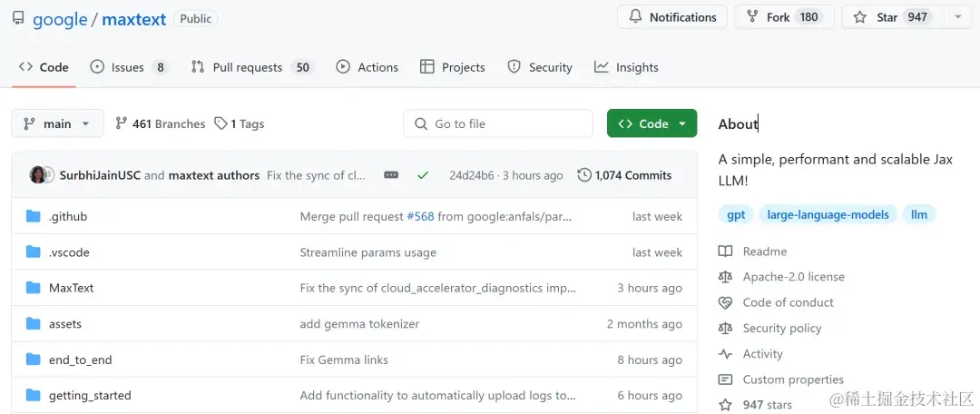Click '6 hours ago' in the getting_started row
This screenshot has height=414, width=980.
pos(650,395)
